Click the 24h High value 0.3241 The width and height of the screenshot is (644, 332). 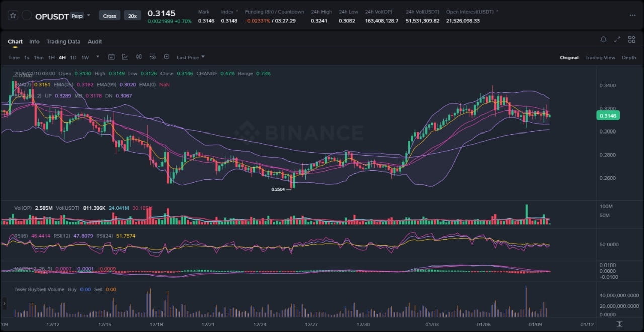pos(318,21)
